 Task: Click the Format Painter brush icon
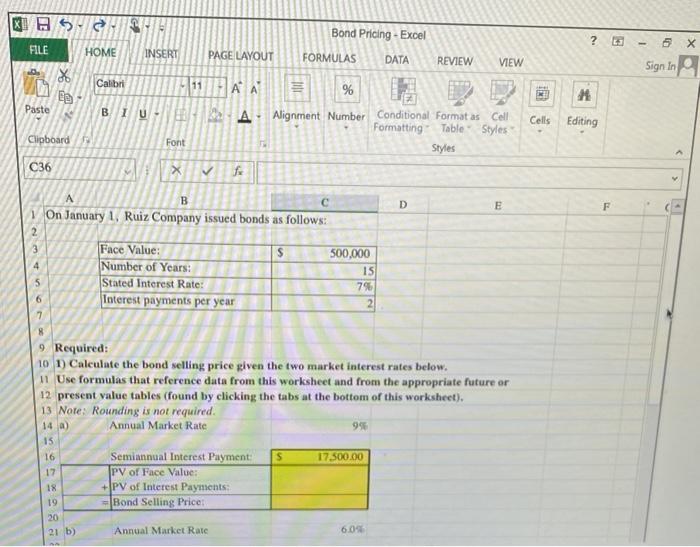tap(67, 116)
